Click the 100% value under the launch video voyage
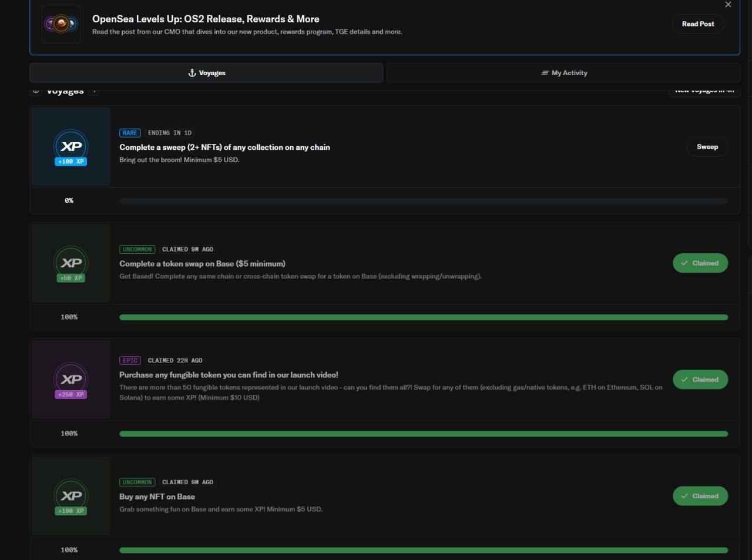Viewport: 752px width, 560px height. click(69, 433)
